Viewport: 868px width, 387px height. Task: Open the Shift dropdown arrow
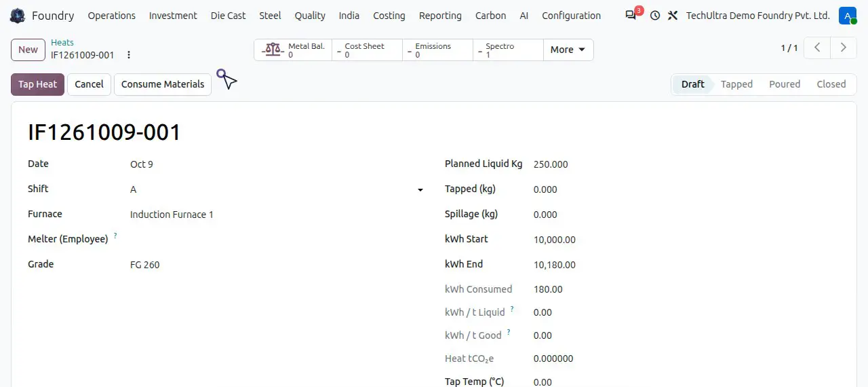[420, 190]
